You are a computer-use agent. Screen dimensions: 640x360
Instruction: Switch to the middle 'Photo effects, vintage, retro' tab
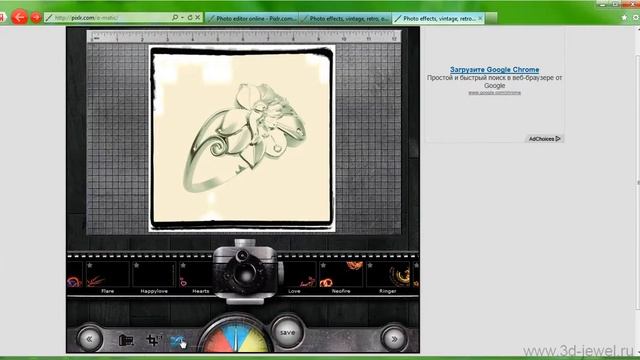(x=345, y=18)
